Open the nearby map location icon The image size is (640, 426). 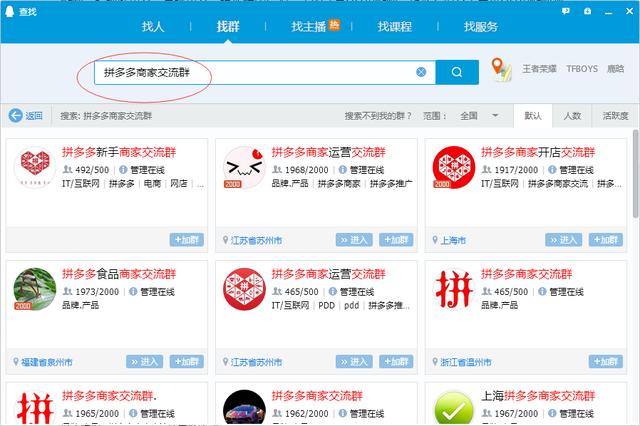[501, 69]
